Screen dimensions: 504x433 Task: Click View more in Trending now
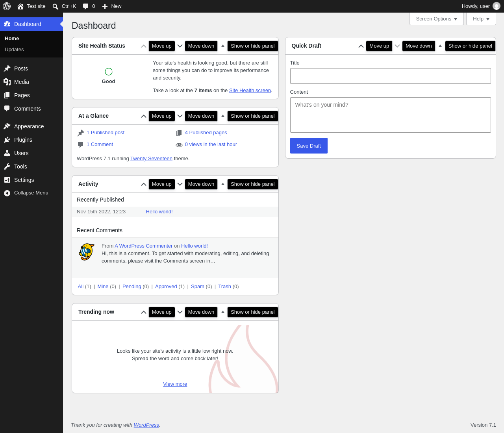click(x=175, y=384)
